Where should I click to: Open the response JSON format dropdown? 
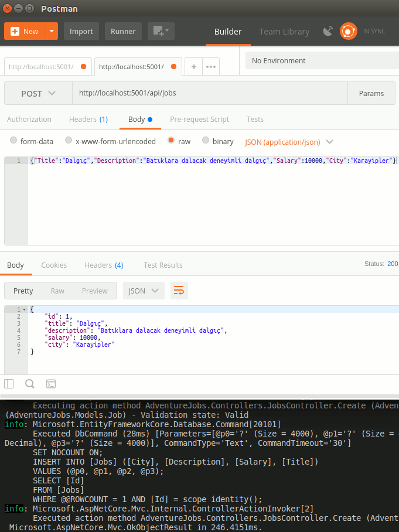pos(144,291)
